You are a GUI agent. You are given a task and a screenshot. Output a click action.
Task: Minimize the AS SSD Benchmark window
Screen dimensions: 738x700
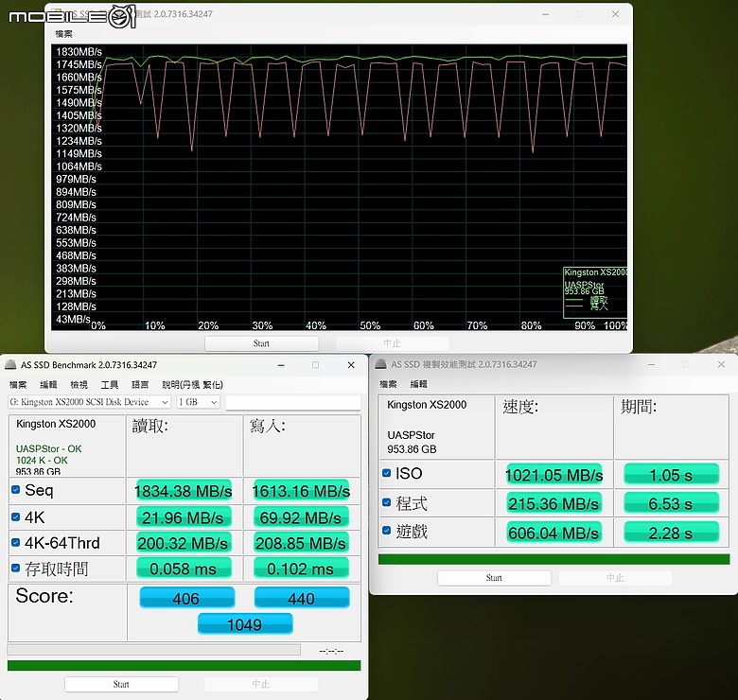(x=281, y=365)
